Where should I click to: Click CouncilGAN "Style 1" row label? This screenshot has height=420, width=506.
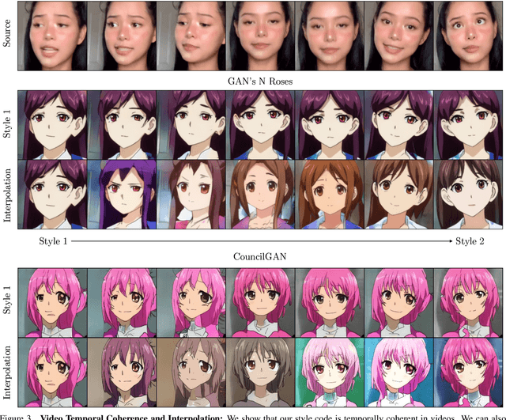[x=7, y=300]
